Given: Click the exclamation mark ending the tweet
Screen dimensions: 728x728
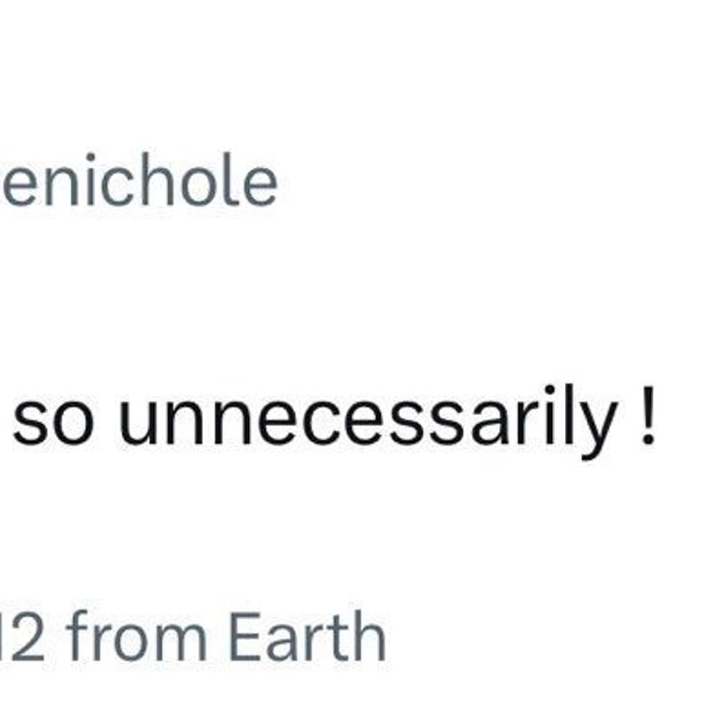Looking at the screenshot, I should click(648, 416).
